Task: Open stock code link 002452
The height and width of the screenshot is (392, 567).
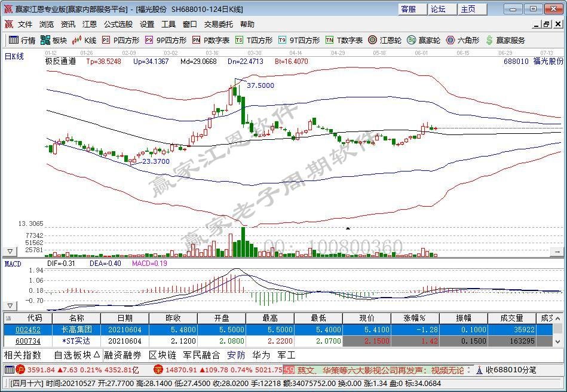Action: (x=28, y=329)
